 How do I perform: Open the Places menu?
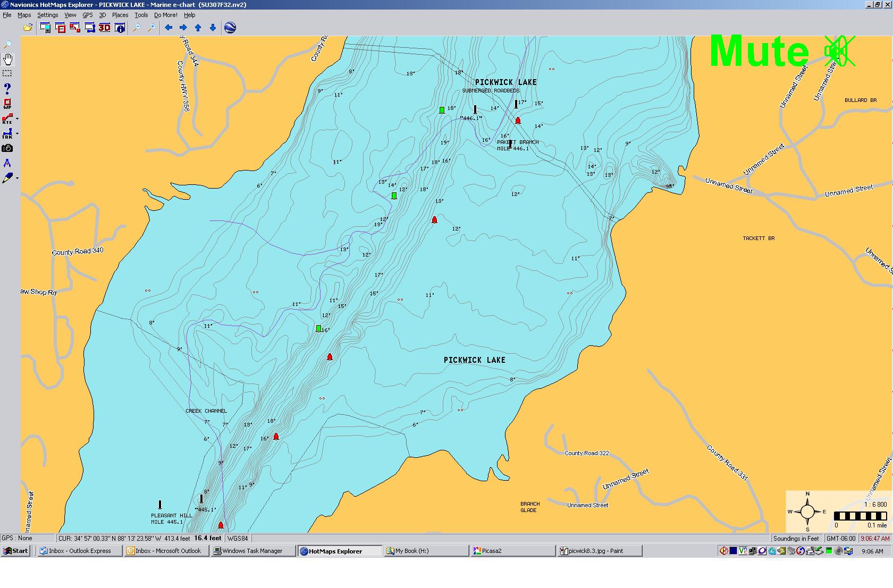[x=120, y=15]
